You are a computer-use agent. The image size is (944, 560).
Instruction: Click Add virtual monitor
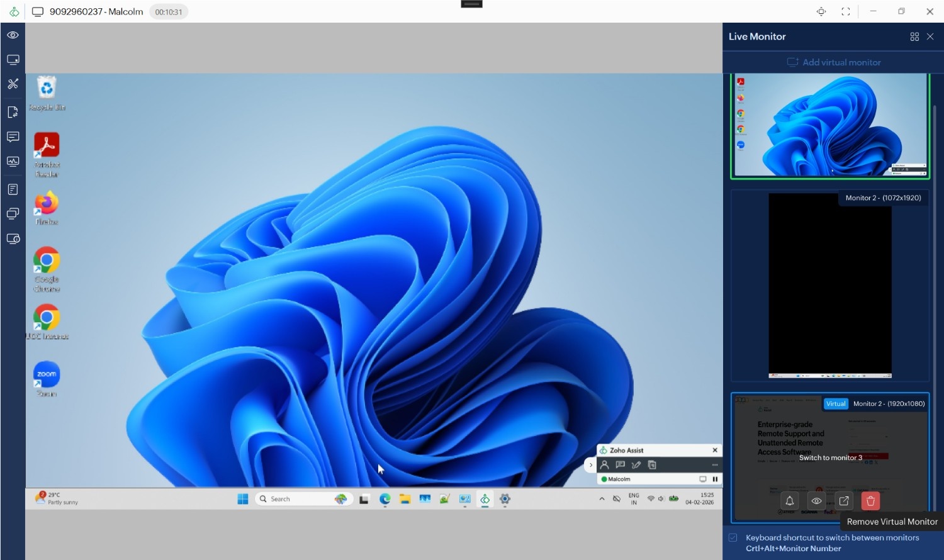[x=833, y=62]
